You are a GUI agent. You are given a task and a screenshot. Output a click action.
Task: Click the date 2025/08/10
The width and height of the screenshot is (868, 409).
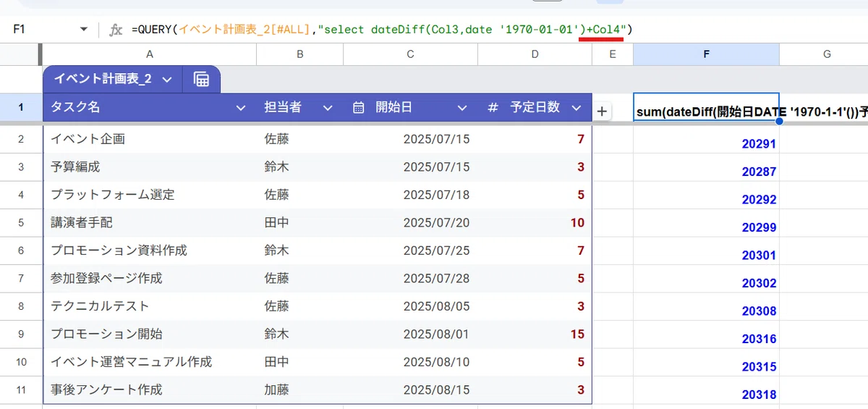pyautogui.click(x=436, y=362)
